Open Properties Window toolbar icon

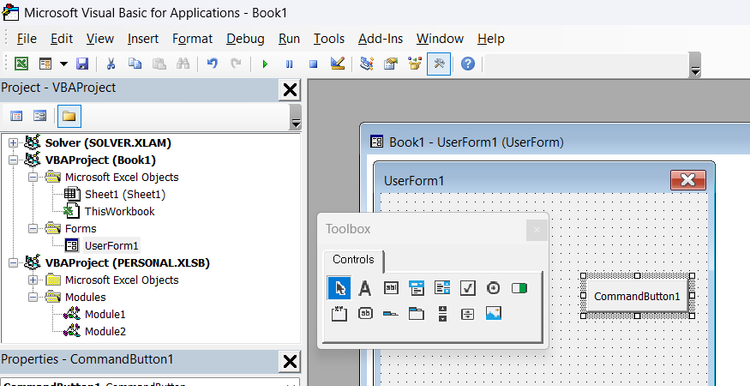(x=391, y=64)
